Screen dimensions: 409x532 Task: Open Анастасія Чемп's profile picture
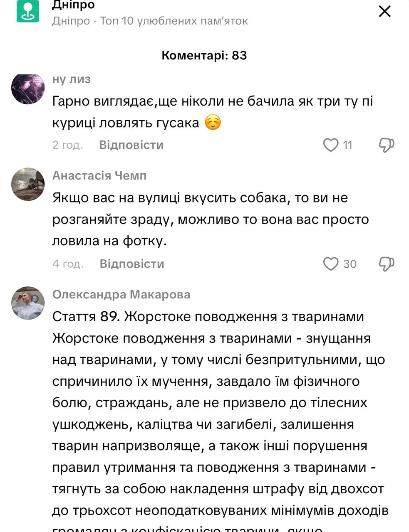(x=28, y=185)
